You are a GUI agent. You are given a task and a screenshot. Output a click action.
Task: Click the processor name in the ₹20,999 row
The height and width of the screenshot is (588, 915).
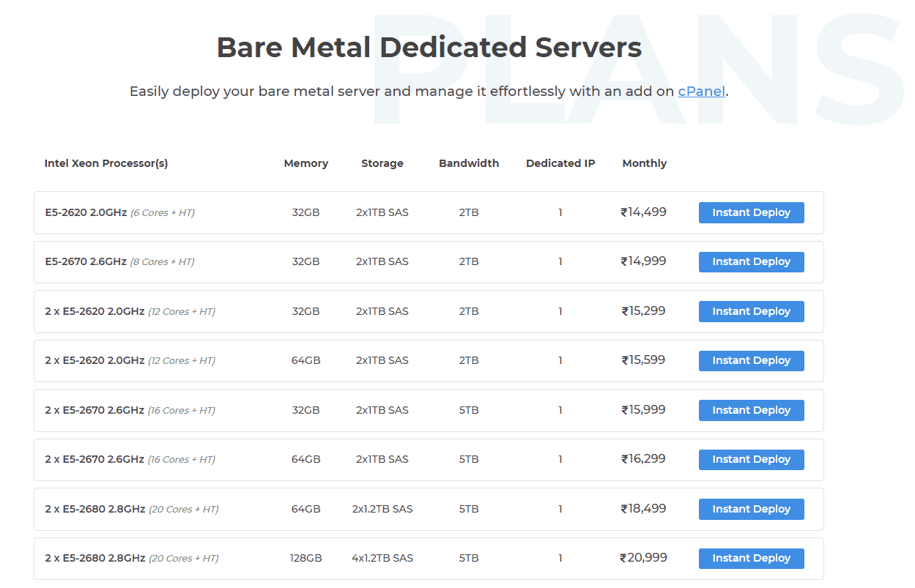(95, 558)
